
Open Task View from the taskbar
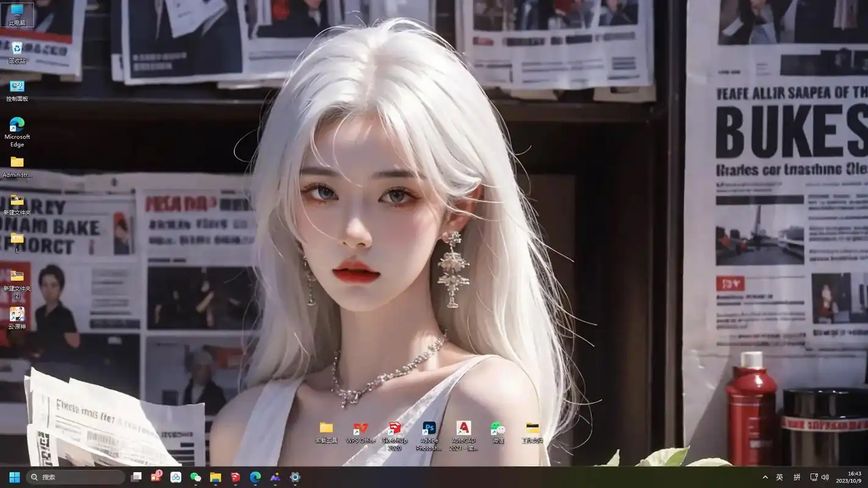pos(136,477)
